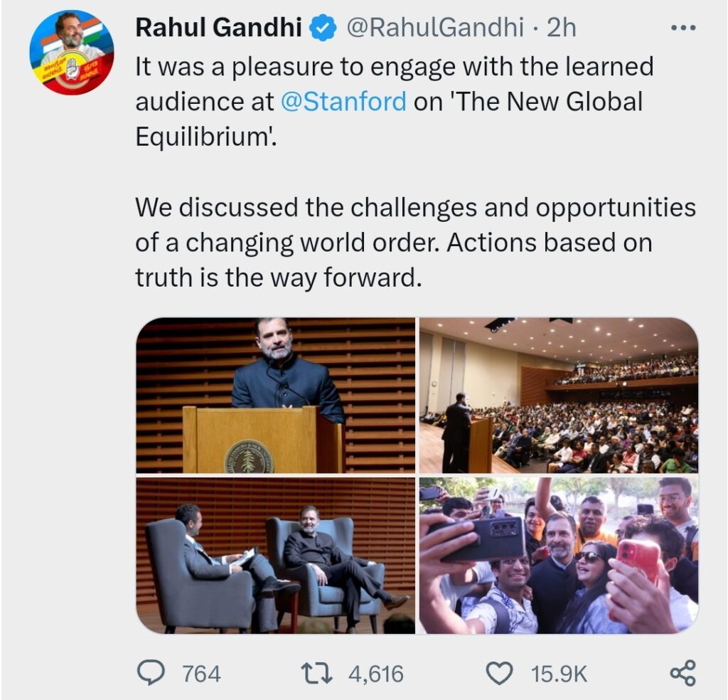The width and height of the screenshot is (728, 700).
Task: Click the 764 replies count
Action: click(x=201, y=674)
